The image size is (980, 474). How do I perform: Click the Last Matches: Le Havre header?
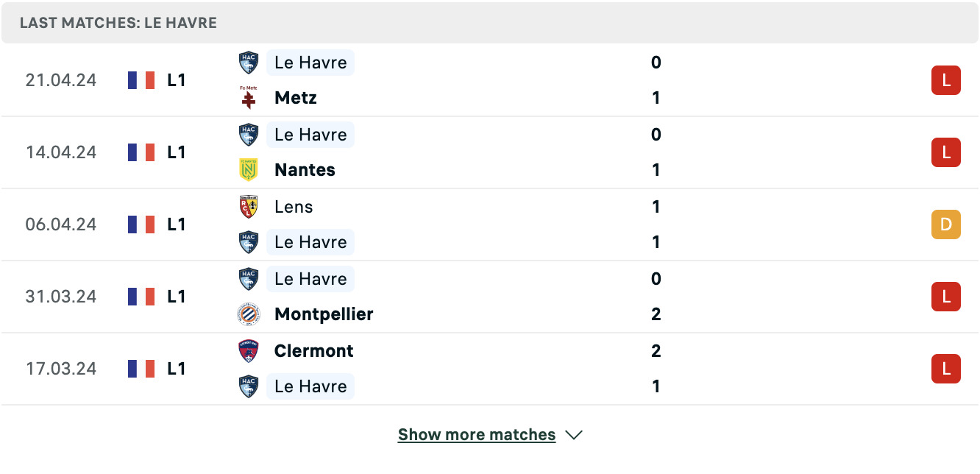pos(118,23)
